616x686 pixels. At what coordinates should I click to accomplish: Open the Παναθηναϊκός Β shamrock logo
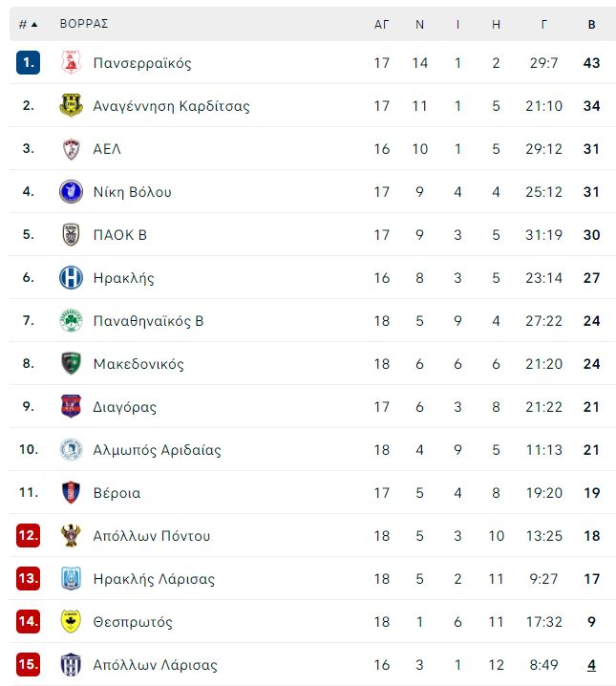(x=71, y=321)
